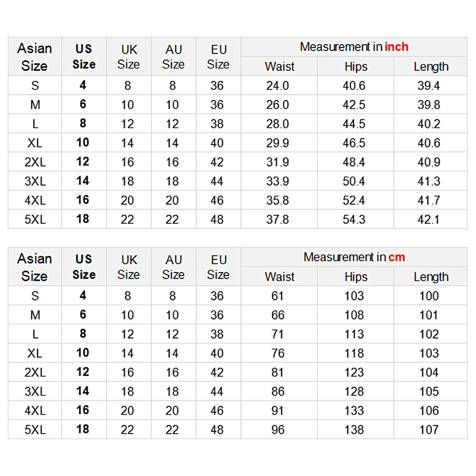Click the hips value 54.3

coord(354,220)
